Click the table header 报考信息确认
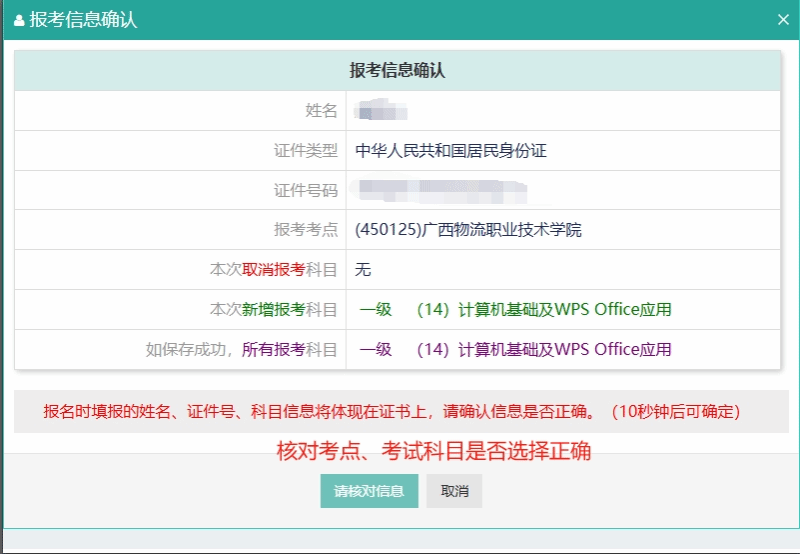Image resolution: width=800 pixels, height=554 pixels. click(397, 71)
